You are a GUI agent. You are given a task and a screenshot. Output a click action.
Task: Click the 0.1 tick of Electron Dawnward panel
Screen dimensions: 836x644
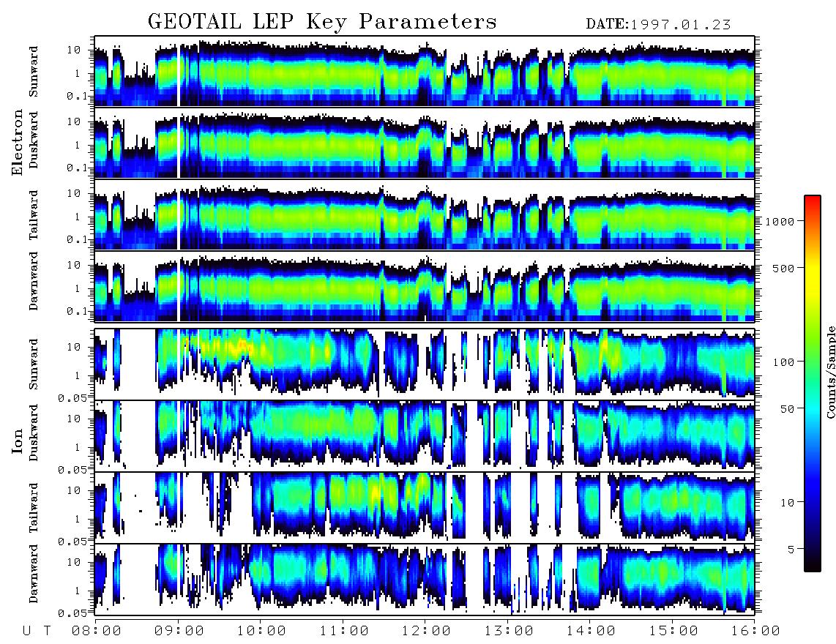pyautogui.click(x=78, y=311)
